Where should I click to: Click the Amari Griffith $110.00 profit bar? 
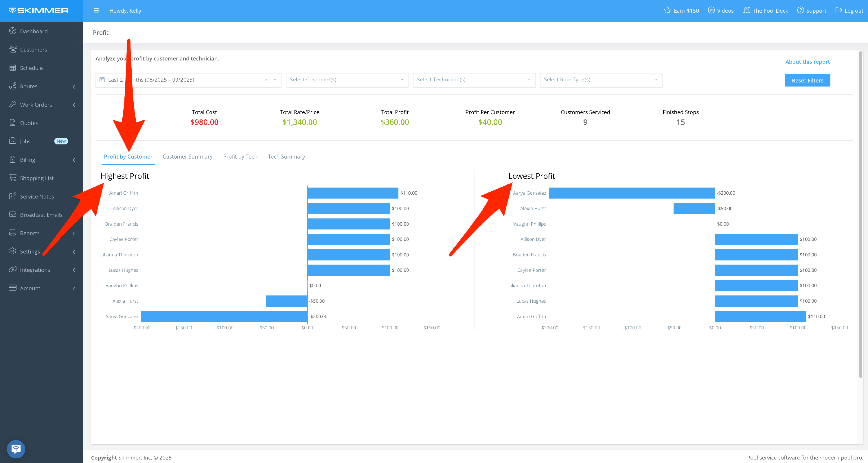click(352, 193)
